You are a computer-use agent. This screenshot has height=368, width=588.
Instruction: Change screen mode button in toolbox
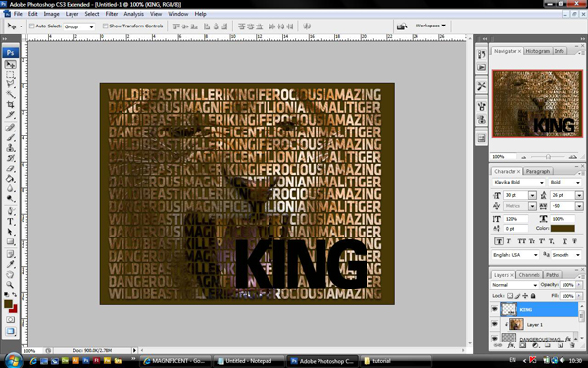(10, 331)
